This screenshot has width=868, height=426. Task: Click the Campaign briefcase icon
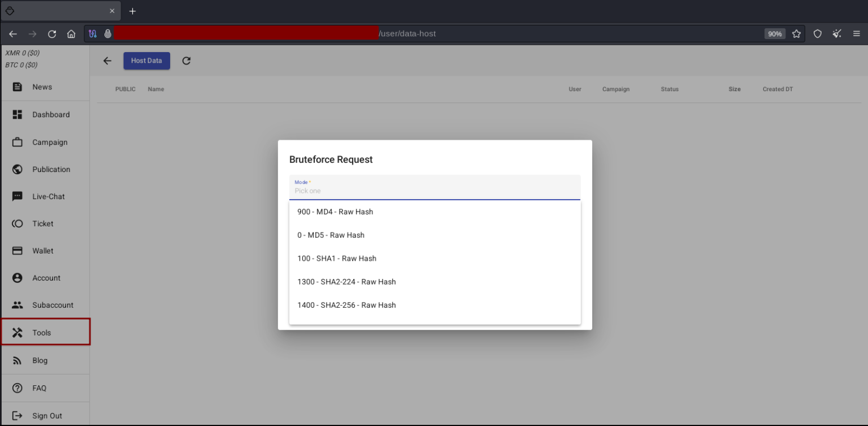click(x=18, y=143)
